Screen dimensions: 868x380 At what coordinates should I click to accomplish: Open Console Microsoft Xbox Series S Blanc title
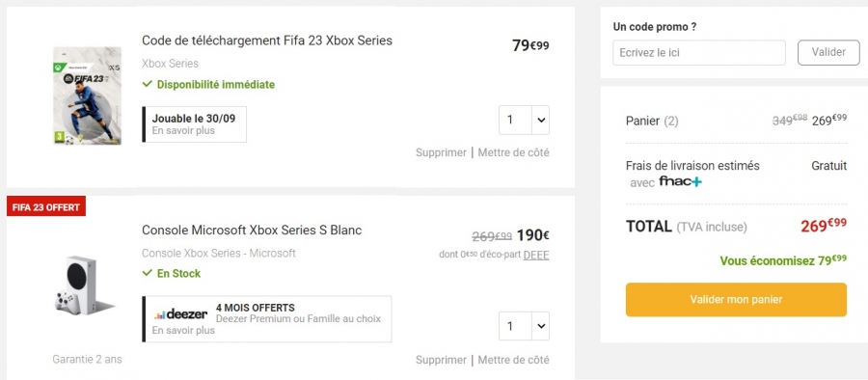coord(252,230)
